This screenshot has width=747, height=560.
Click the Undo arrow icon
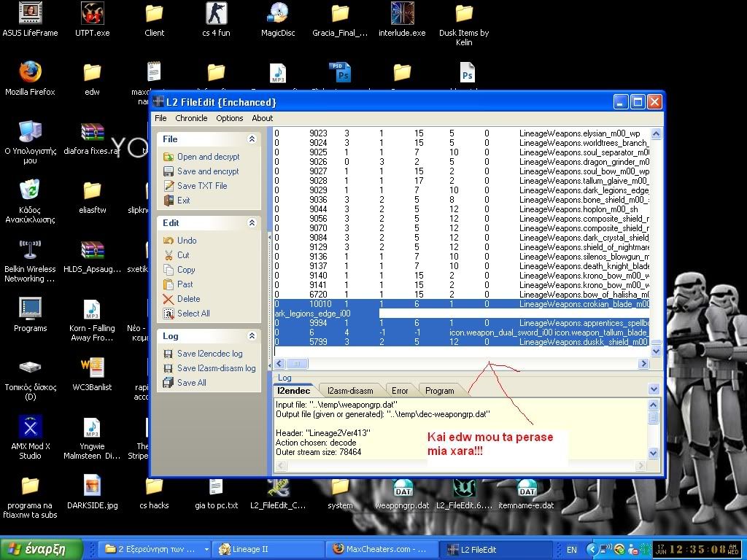click(x=169, y=241)
